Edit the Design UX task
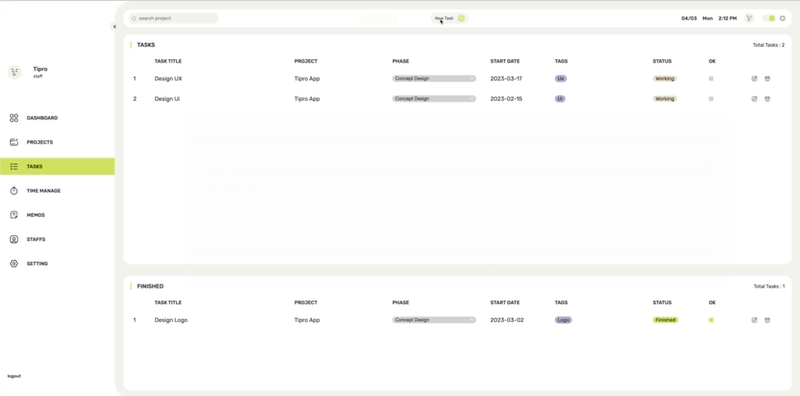 click(x=755, y=79)
